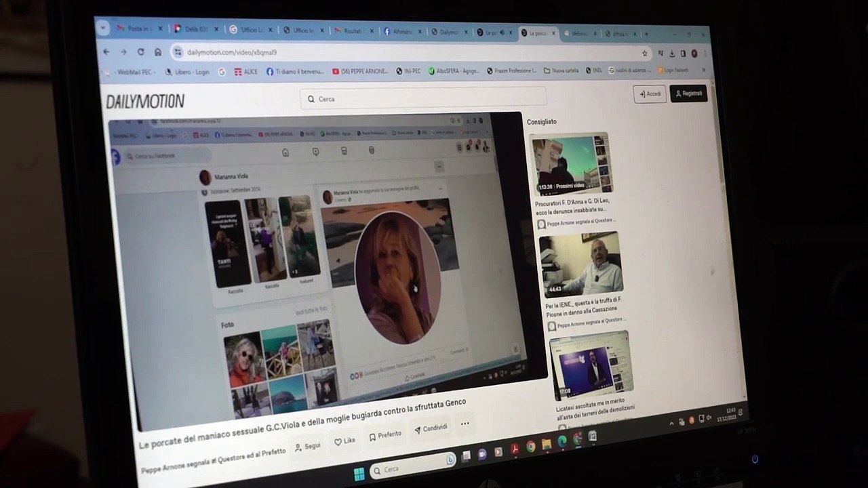Open the ALICE bookmark
The image size is (868, 488).
point(245,71)
